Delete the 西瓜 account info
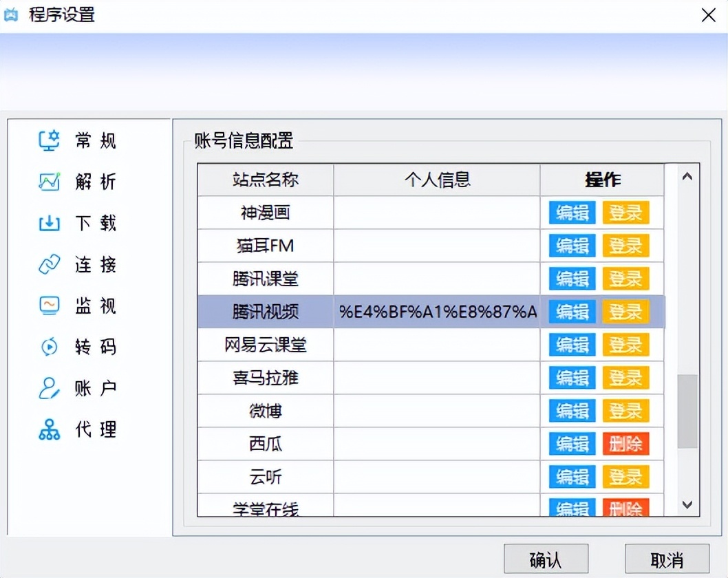Viewport: 728px width, 578px height. click(625, 444)
